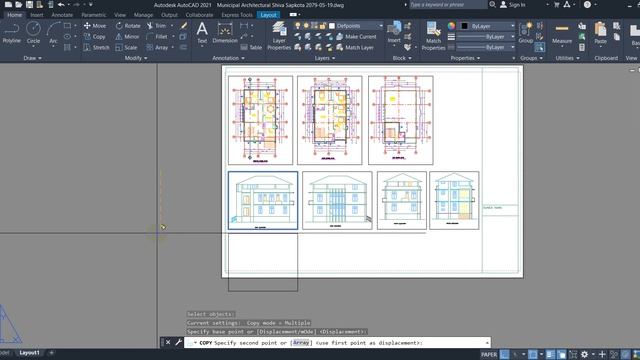The height and width of the screenshot is (360, 640).
Task: Choose the Mirror command
Action: pos(127,37)
